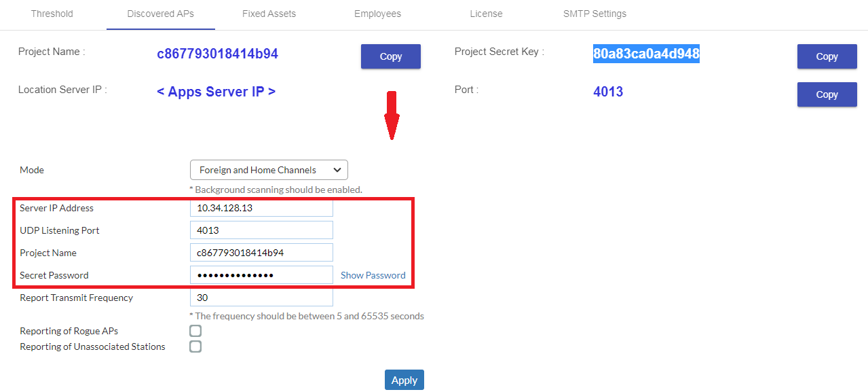Click the Apply button
This screenshot has height=392, width=868.
[x=404, y=380]
